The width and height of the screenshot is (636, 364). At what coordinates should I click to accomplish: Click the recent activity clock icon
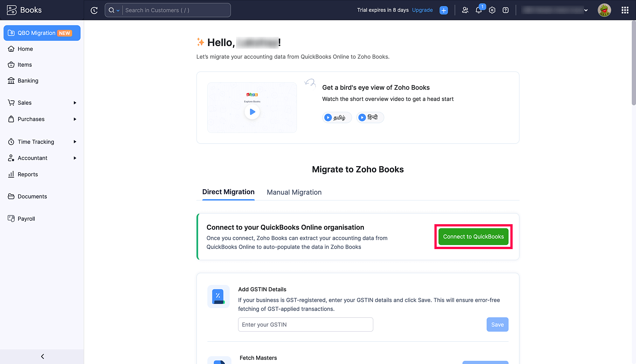[x=94, y=10]
